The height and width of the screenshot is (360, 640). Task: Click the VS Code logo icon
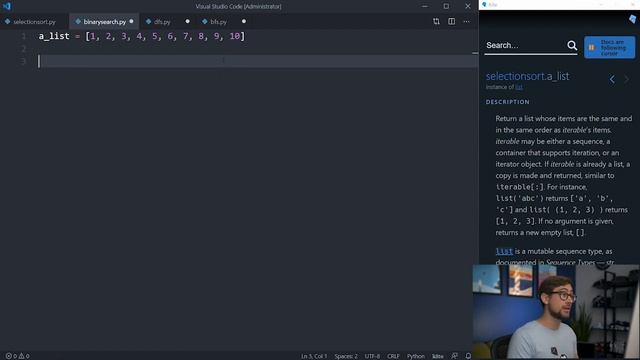7,6
